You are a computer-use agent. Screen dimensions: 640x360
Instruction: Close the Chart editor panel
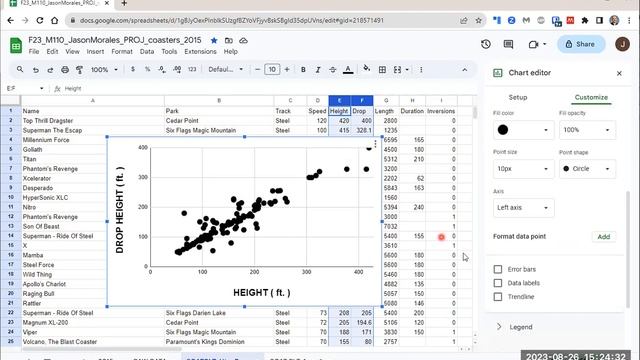coord(619,73)
